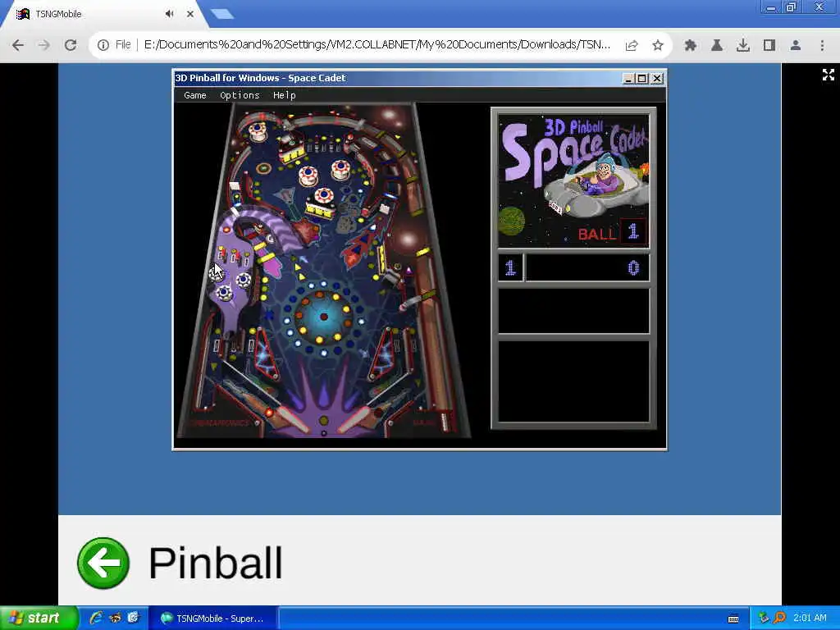This screenshot has width=840, height=630.
Task: Click the address bar URL field
Action: click(377, 45)
